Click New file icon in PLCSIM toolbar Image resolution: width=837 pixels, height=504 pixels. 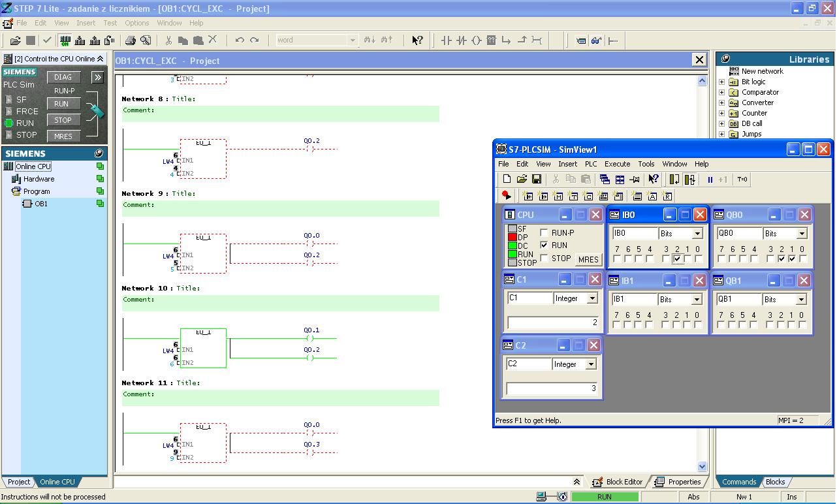[x=507, y=180]
